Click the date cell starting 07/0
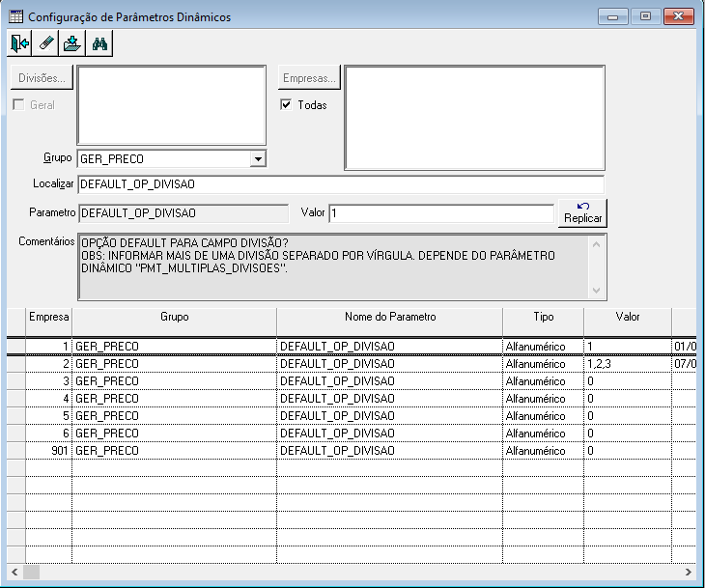 point(685,364)
